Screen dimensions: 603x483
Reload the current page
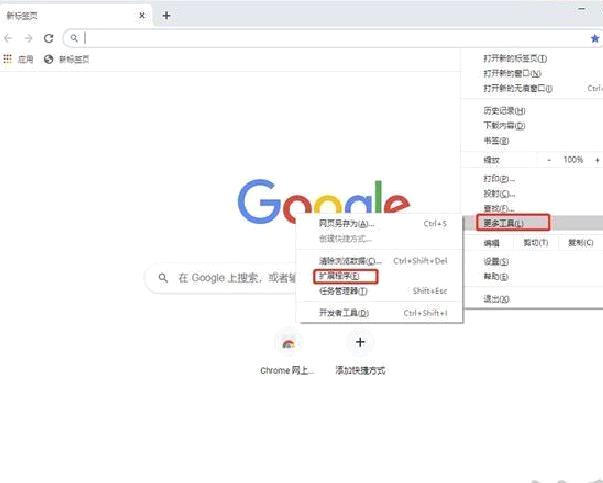click(48, 38)
